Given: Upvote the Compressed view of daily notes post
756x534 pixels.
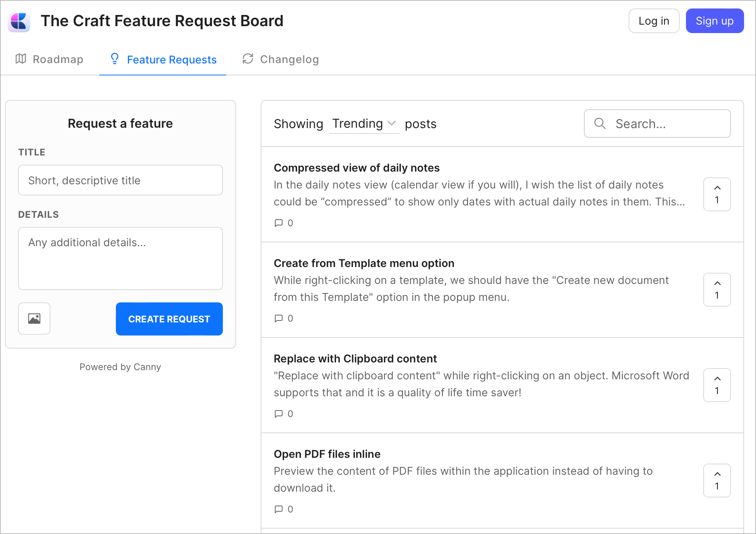Looking at the screenshot, I should point(717,194).
